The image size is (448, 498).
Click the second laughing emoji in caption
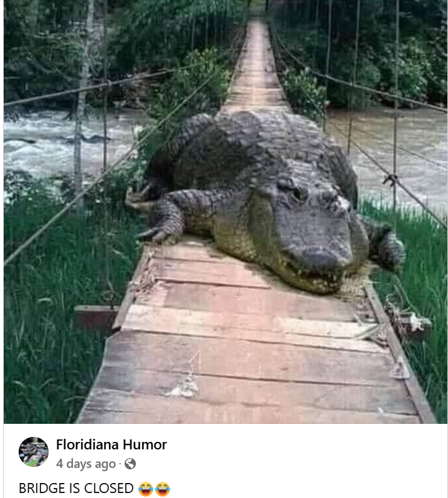(163, 489)
